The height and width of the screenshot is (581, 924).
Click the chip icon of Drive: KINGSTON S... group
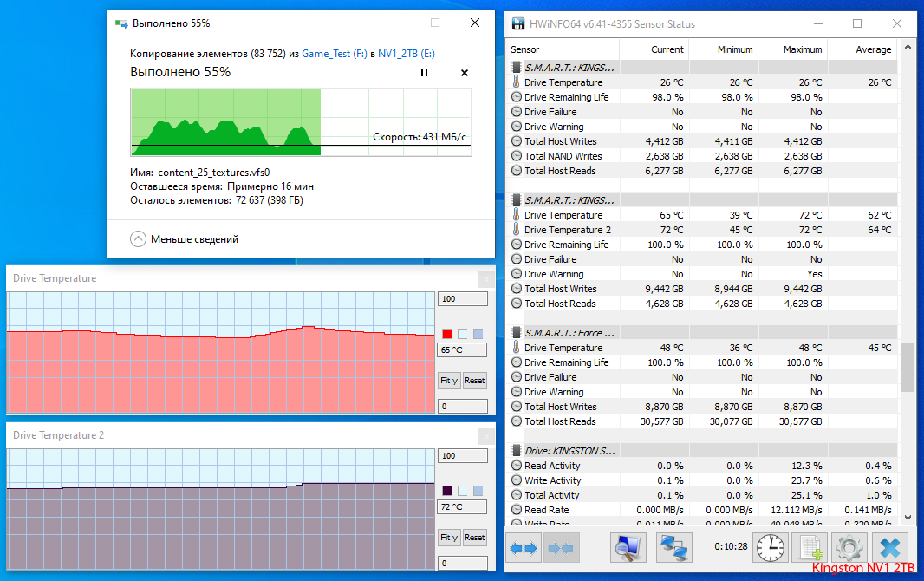[x=517, y=451]
